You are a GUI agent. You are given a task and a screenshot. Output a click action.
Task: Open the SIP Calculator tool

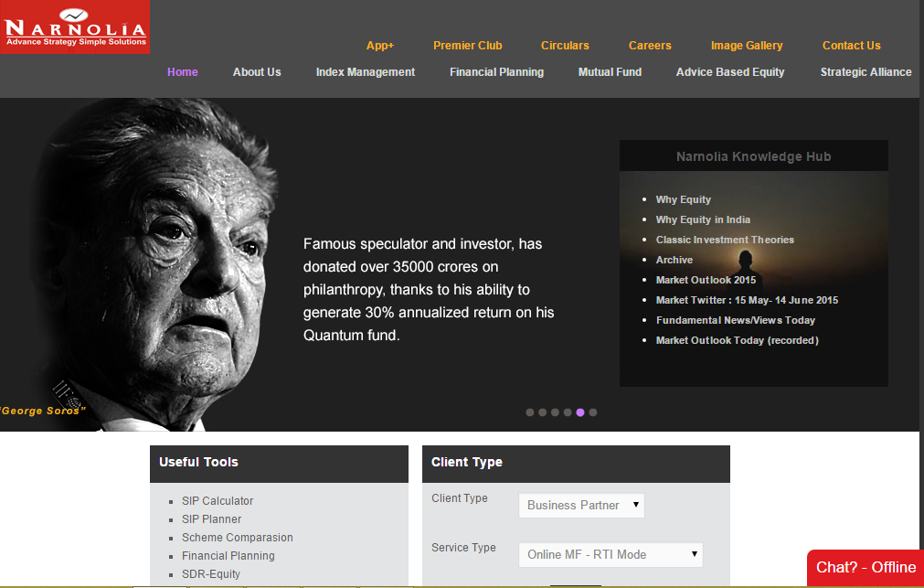tap(218, 501)
